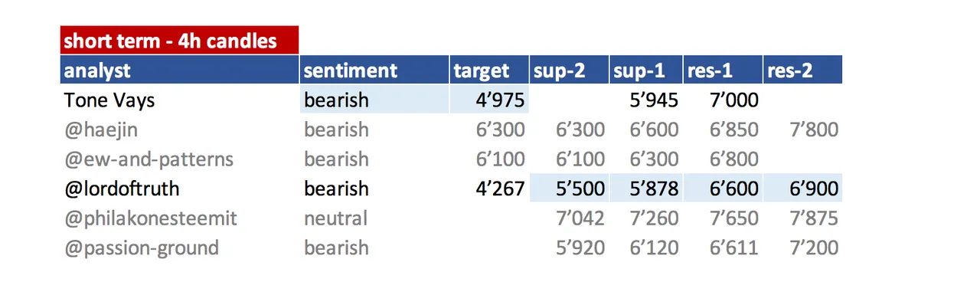This screenshot has height=305, width=980.
Task: Select the 'sentiment' column header
Action: tap(374, 70)
